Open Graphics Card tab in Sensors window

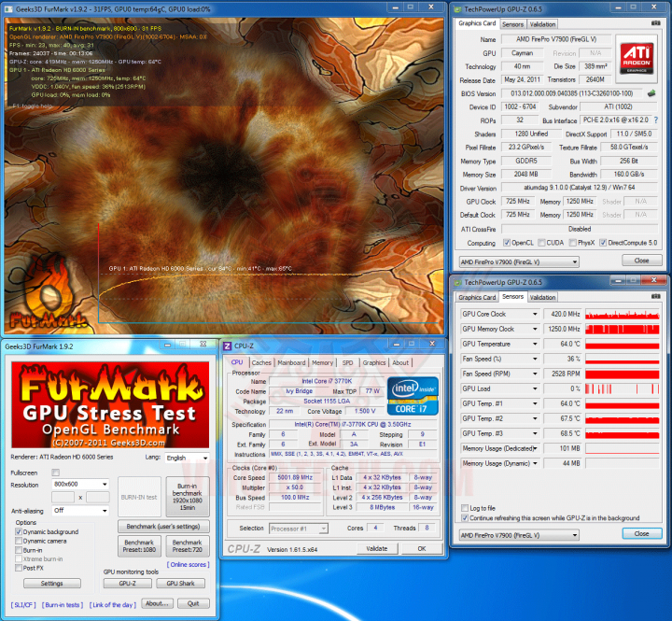477,297
